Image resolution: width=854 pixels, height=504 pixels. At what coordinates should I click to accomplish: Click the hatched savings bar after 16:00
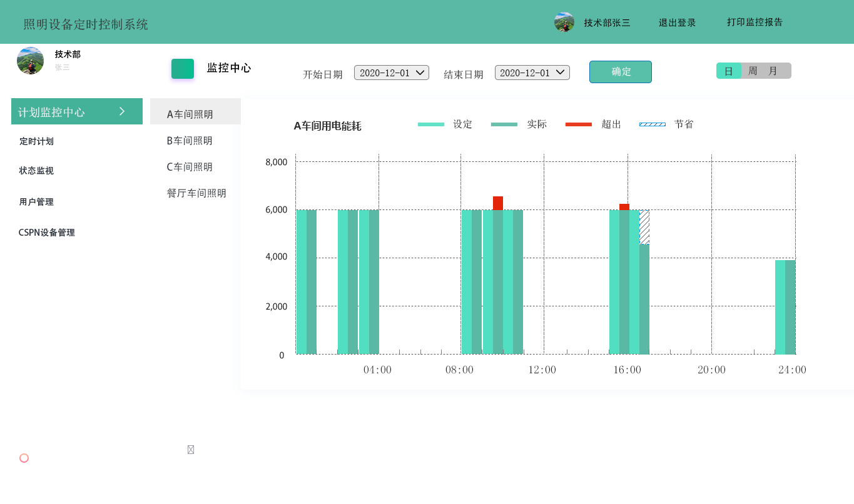644,227
